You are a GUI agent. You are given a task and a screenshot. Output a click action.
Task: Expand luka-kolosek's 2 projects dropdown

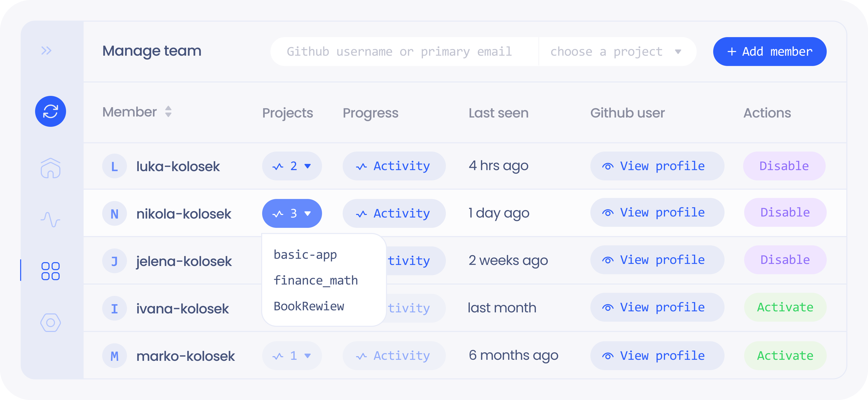pyautogui.click(x=292, y=166)
